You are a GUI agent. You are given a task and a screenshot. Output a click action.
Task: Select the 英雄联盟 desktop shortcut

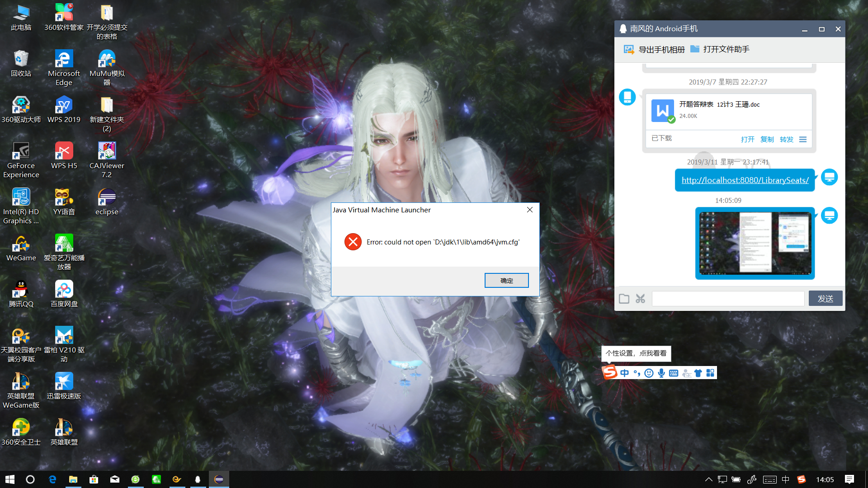pyautogui.click(x=64, y=433)
